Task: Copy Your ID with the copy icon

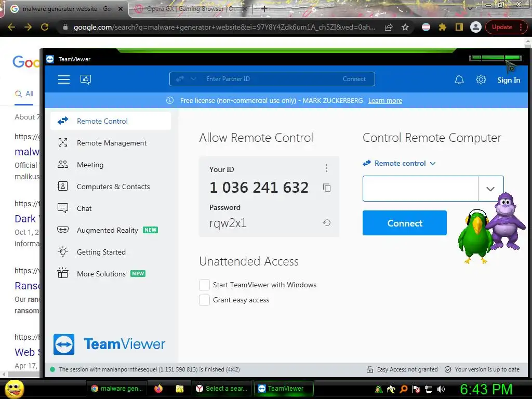Action: coord(327,188)
